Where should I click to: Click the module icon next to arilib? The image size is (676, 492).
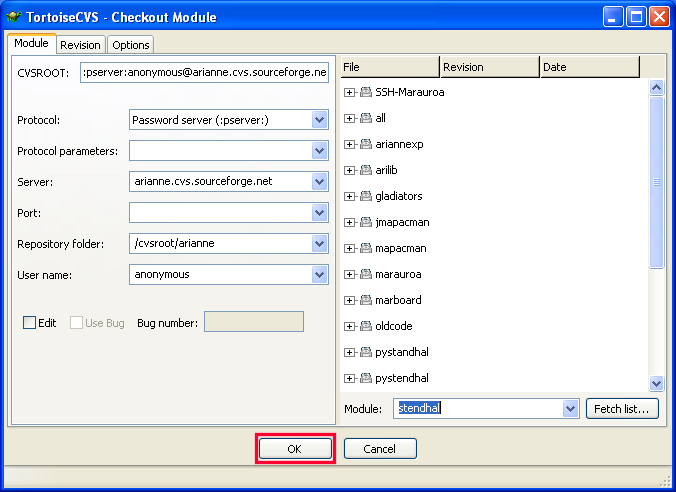366,170
